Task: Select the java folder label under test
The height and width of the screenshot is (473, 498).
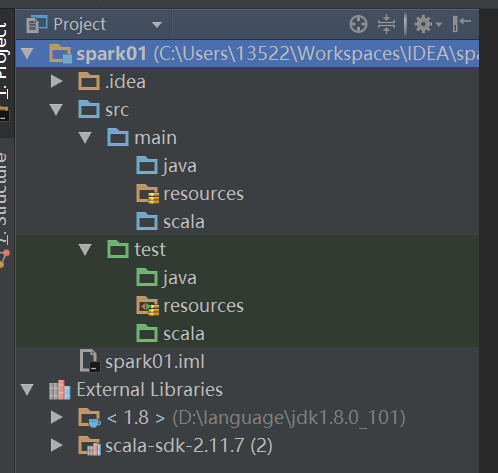Action: pos(180,278)
